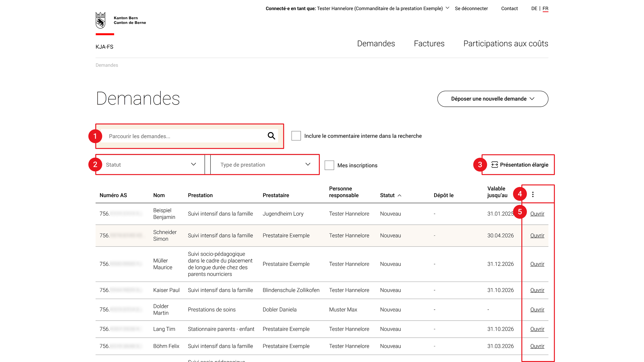The height and width of the screenshot is (362, 644).
Task: Switch language to DE
Action: click(534, 9)
